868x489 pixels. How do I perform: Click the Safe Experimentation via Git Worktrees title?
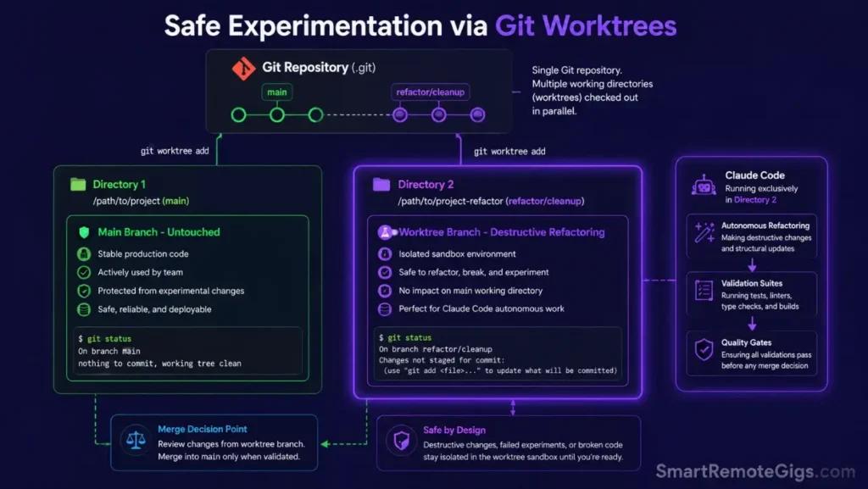[x=420, y=26]
